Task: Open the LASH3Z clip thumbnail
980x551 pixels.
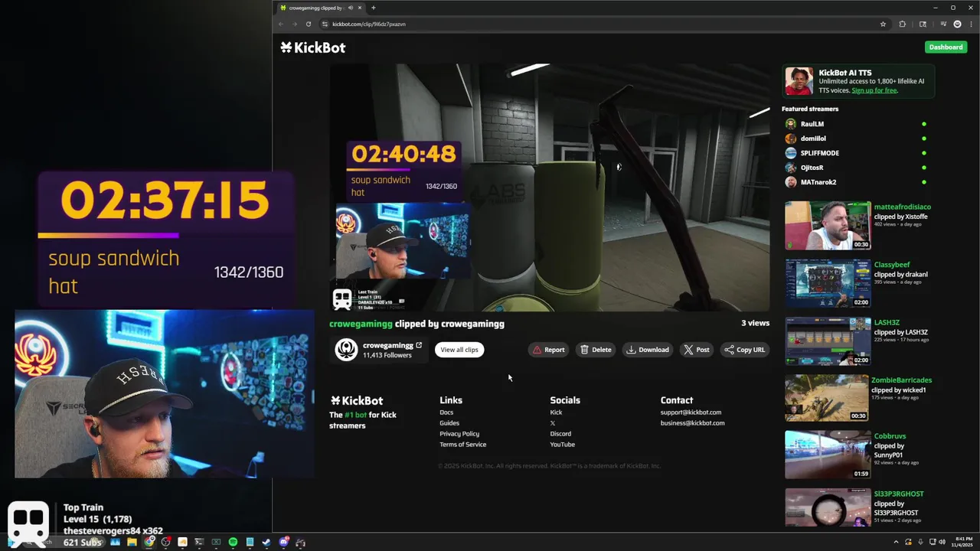Action: pos(828,341)
